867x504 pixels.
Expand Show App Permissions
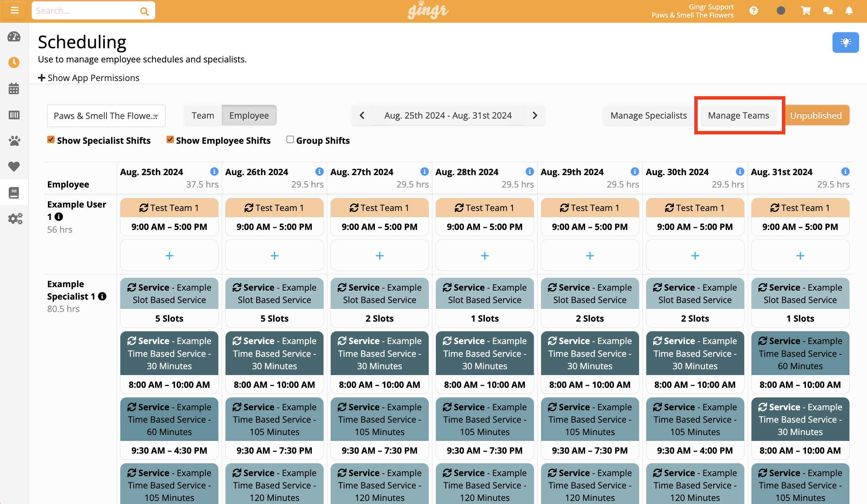click(x=89, y=78)
